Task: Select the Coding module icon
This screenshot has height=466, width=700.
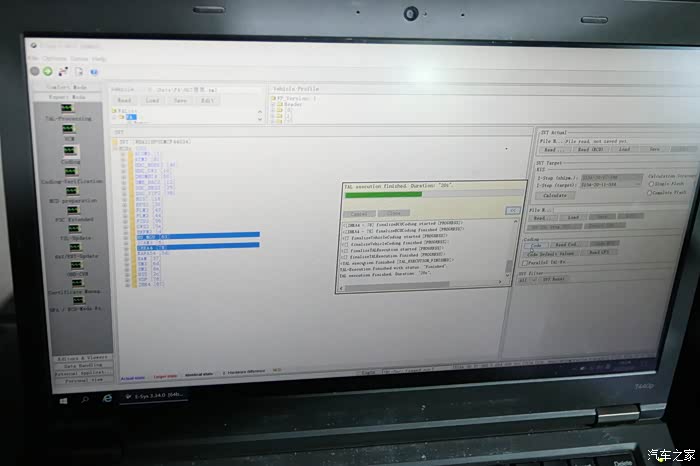Action: click(70, 150)
